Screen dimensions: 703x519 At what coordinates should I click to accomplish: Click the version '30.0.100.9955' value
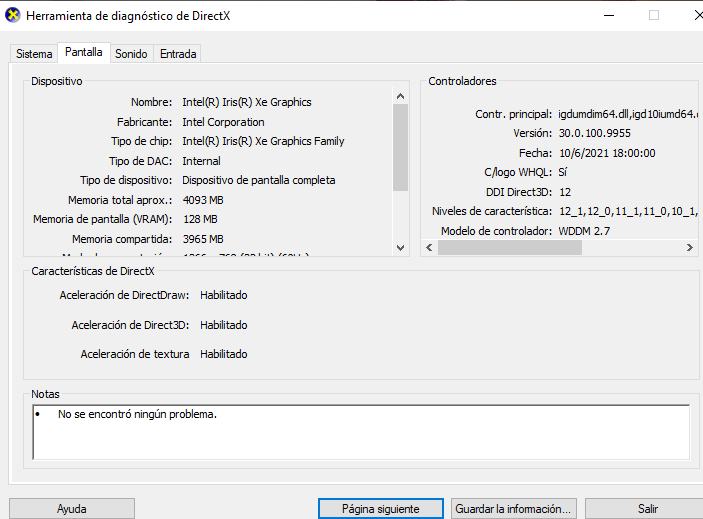pyautogui.click(x=595, y=133)
